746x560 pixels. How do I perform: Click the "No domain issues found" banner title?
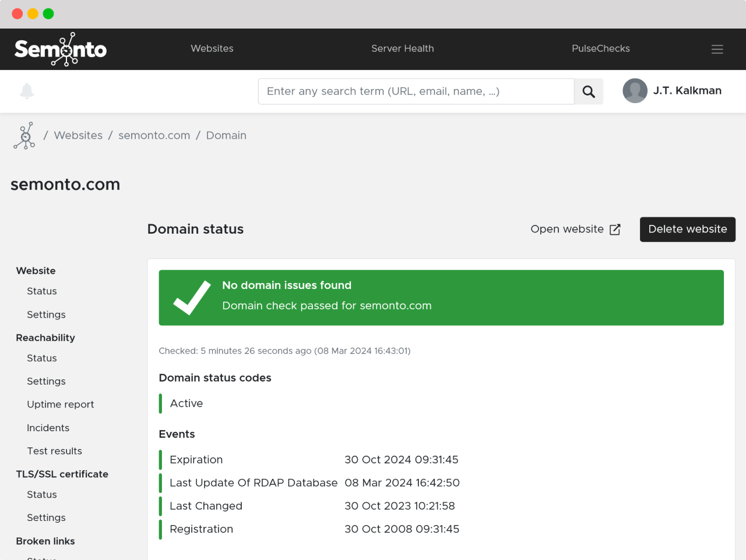coord(287,286)
